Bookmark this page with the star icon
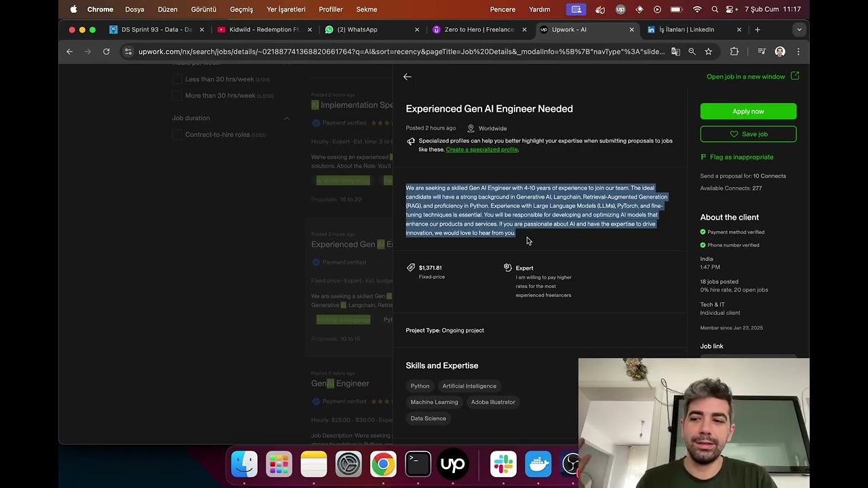The width and height of the screenshot is (868, 488). point(708,52)
